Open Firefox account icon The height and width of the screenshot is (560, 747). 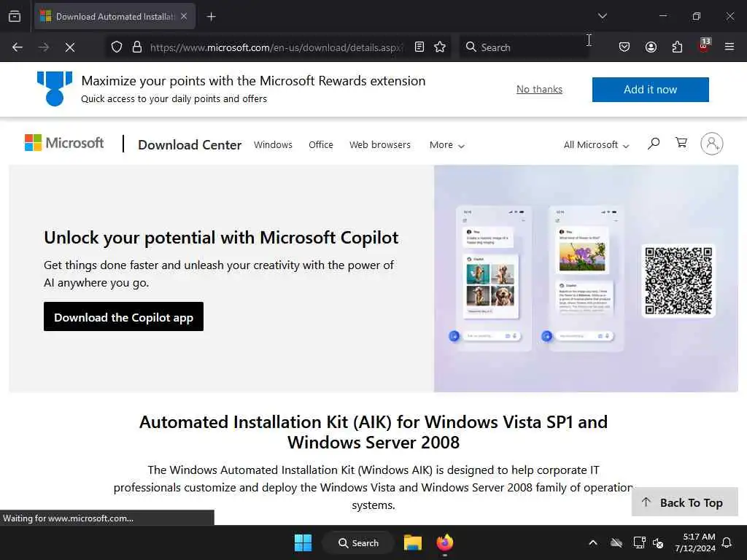pyautogui.click(x=651, y=47)
